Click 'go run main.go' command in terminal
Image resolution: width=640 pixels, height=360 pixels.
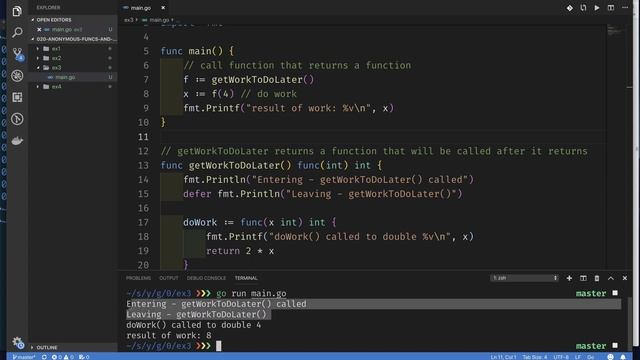pos(251,293)
